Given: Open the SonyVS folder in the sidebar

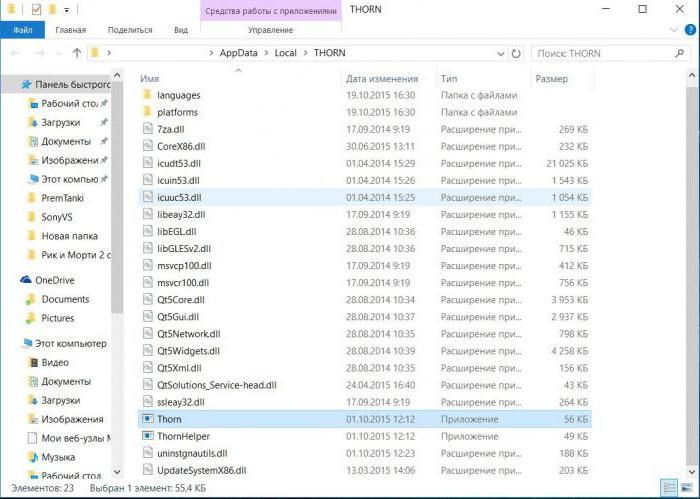Looking at the screenshot, I should 50,217.
